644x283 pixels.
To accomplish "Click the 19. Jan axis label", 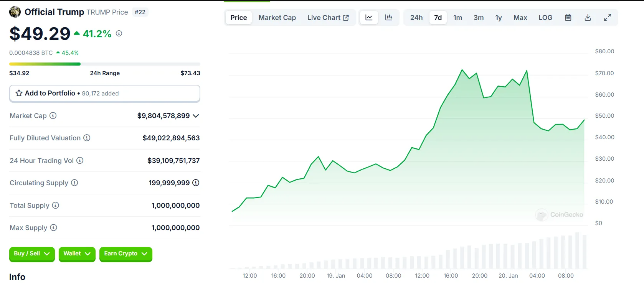I will pyautogui.click(x=336, y=276).
